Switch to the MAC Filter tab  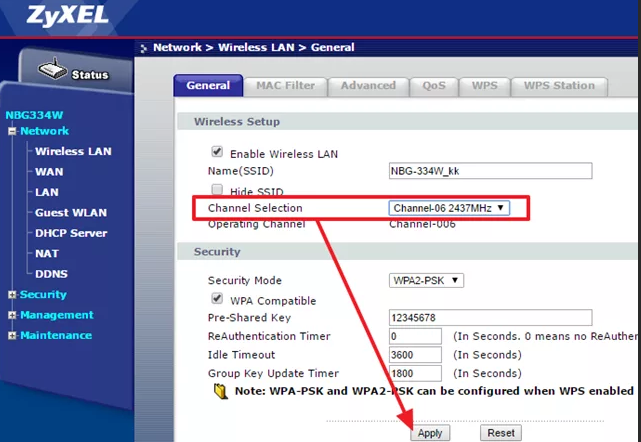coord(286,86)
